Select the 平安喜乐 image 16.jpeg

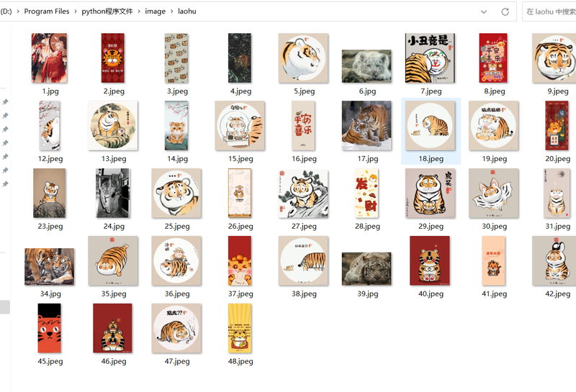point(303,126)
